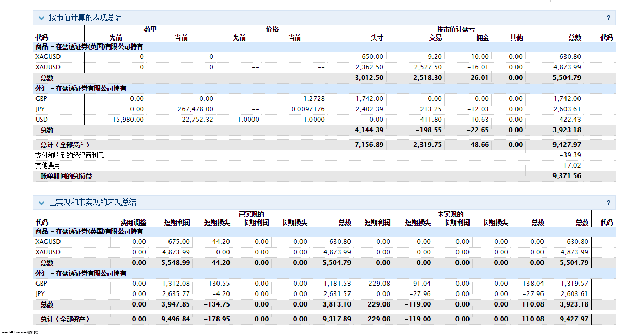Click GBP current price 1.2728
Screen dimensions: 644x335
click(314, 99)
